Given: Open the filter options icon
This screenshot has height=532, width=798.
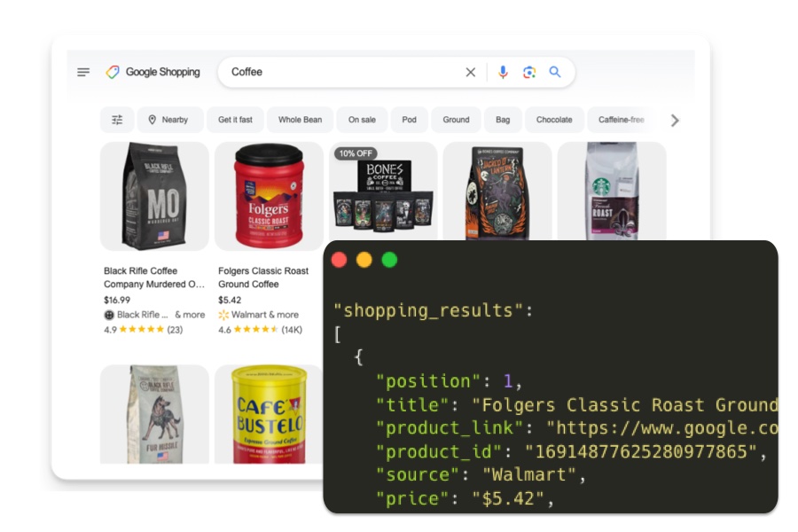Looking at the screenshot, I should click(117, 119).
